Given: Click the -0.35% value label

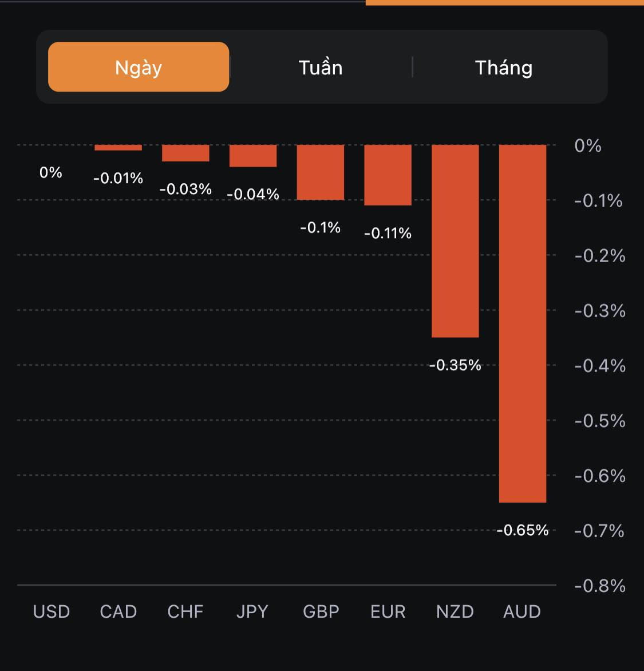Looking at the screenshot, I should pos(455,365).
